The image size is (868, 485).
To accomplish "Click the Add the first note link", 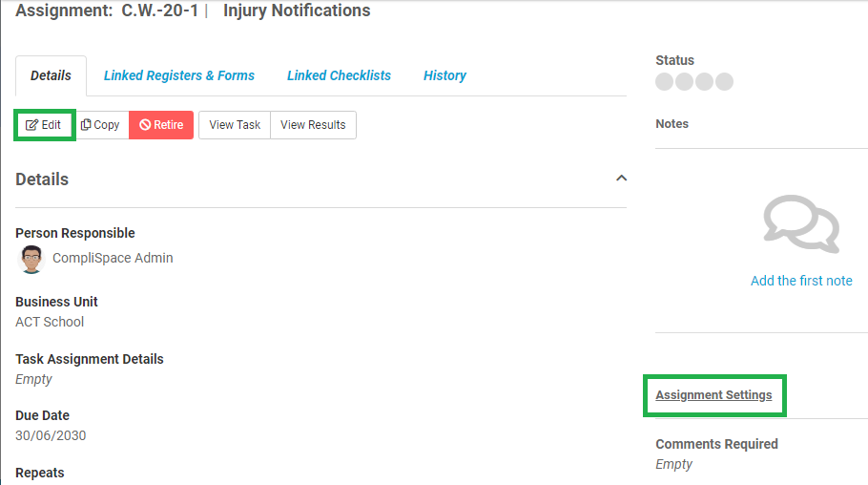I will 801,281.
